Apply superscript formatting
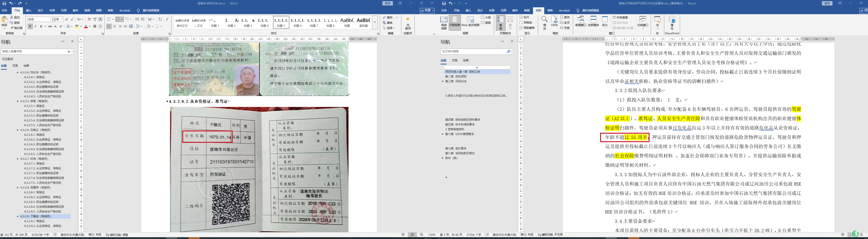 61,26
